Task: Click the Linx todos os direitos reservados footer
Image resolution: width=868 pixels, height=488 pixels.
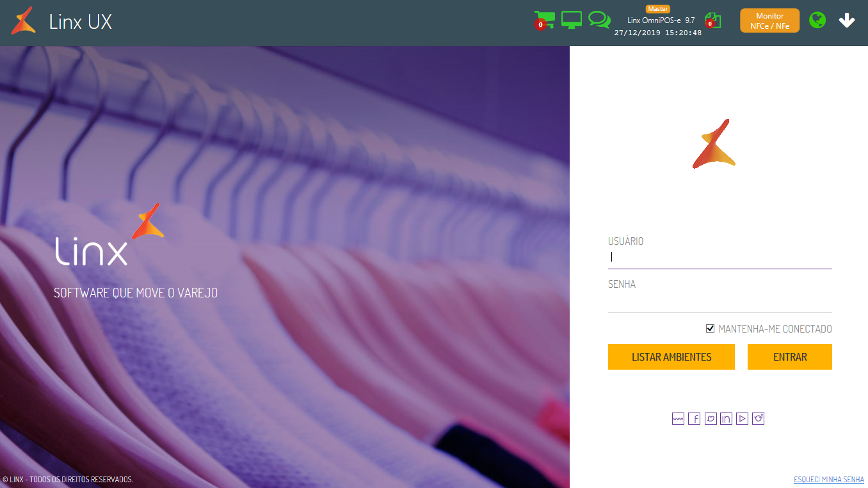Action: [x=68, y=479]
